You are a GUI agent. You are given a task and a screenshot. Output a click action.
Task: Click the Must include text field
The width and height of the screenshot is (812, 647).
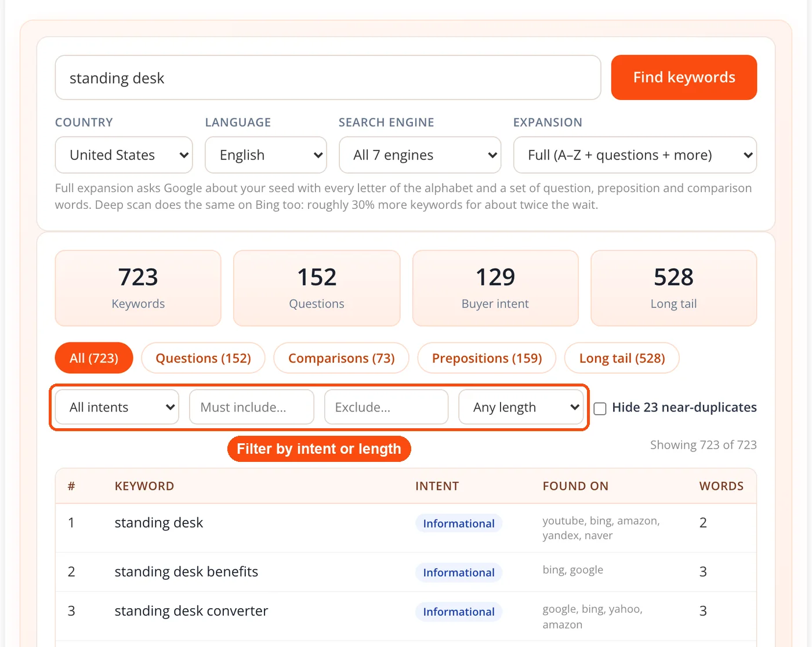pyautogui.click(x=252, y=407)
